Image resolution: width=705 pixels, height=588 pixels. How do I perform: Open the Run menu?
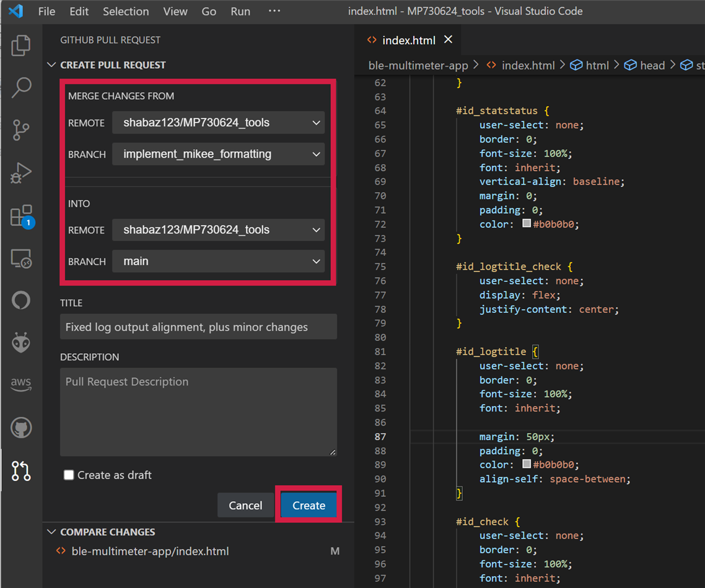coord(240,11)
